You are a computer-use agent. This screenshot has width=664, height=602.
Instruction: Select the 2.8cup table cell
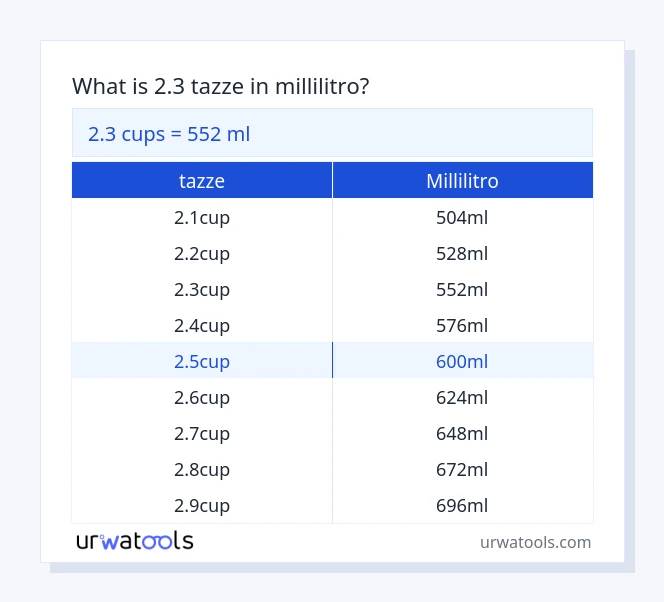tap(202, 469)
